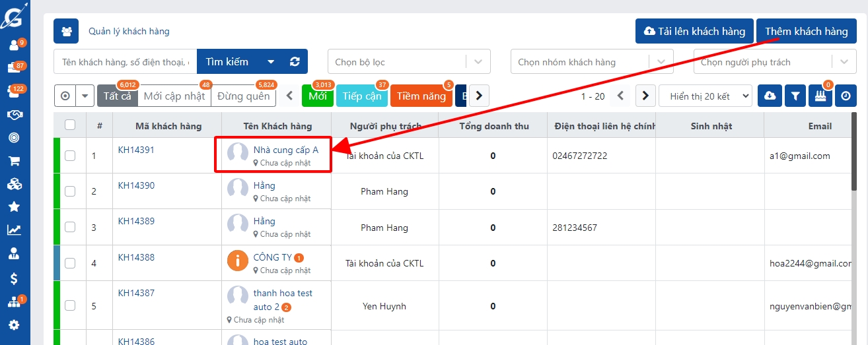Click the cloud download export icon

click(770, 96)
